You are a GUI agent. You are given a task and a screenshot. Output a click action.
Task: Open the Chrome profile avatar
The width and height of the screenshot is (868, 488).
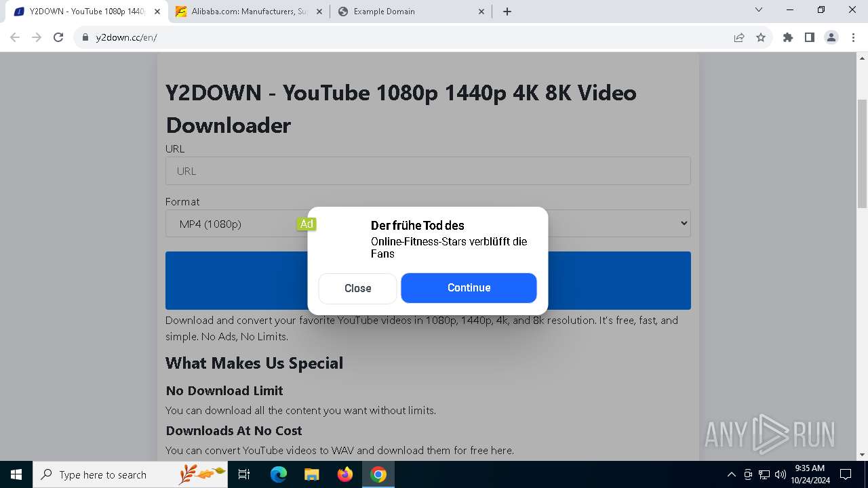831,37
